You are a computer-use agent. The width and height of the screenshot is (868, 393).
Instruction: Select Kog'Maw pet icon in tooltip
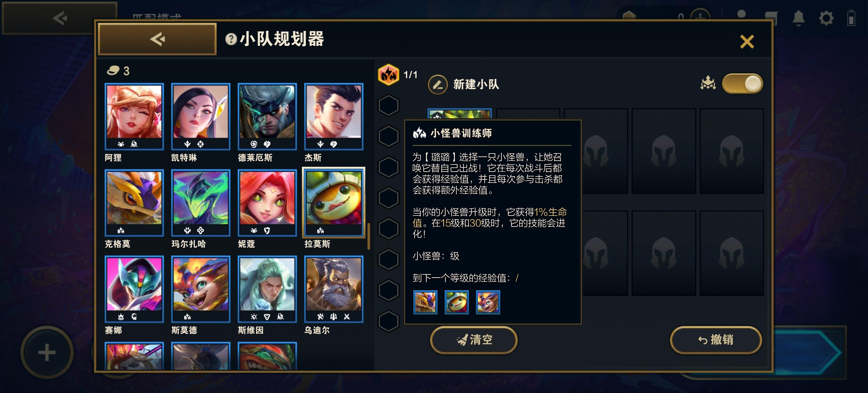click(x=425, y=302)
